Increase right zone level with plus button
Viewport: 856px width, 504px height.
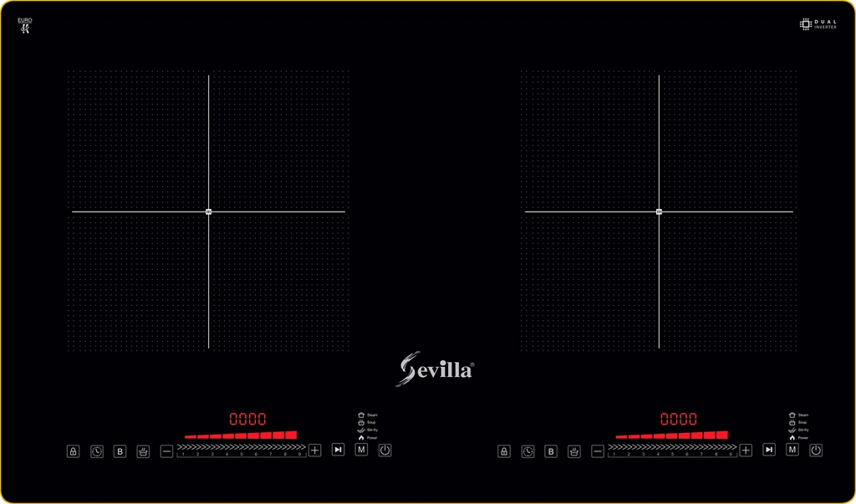click(746, 450)
